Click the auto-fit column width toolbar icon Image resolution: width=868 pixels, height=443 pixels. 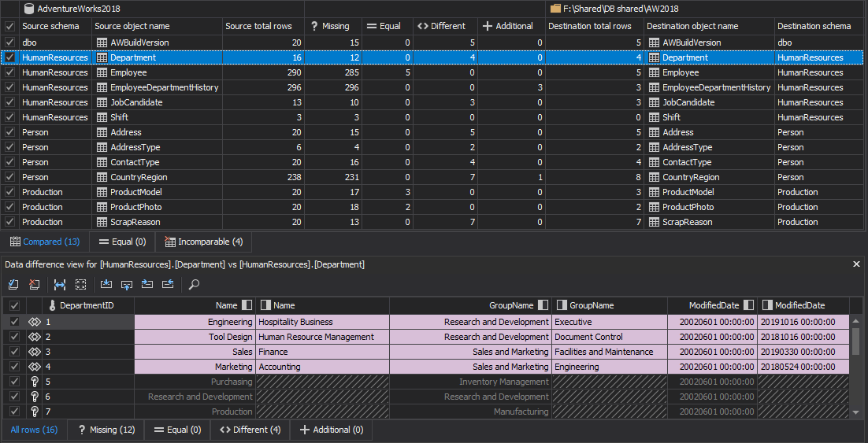(x=60, y=284)
